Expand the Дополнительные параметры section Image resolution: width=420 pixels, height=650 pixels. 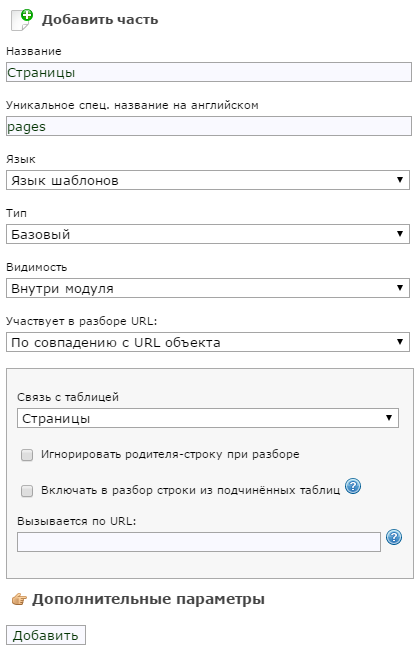click(x=148, y=599)
